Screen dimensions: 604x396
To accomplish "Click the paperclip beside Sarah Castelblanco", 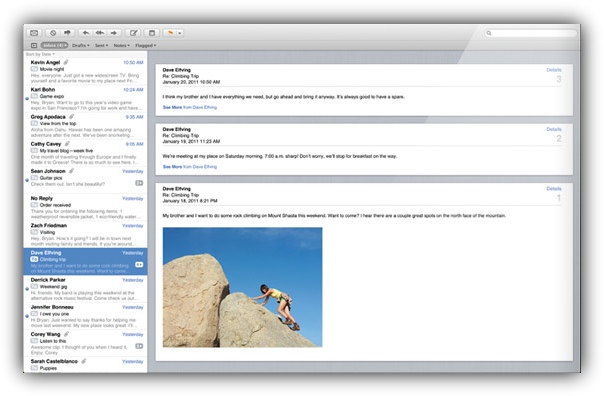I will (84, 361).
